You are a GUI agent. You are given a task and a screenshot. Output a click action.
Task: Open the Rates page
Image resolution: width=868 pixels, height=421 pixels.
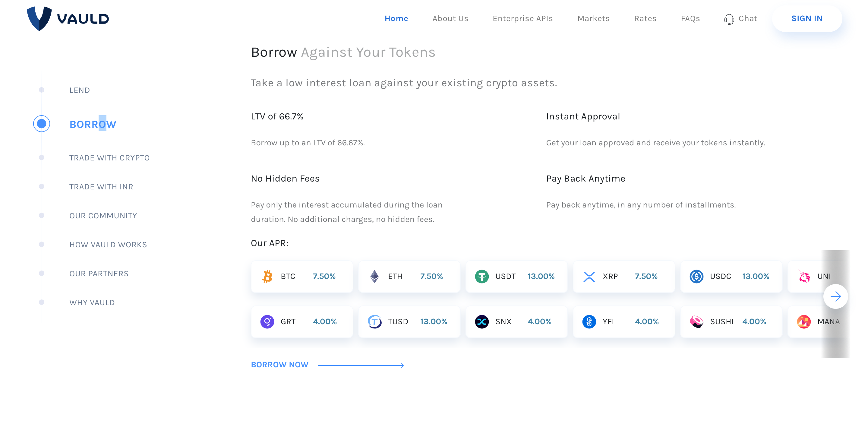645,18
